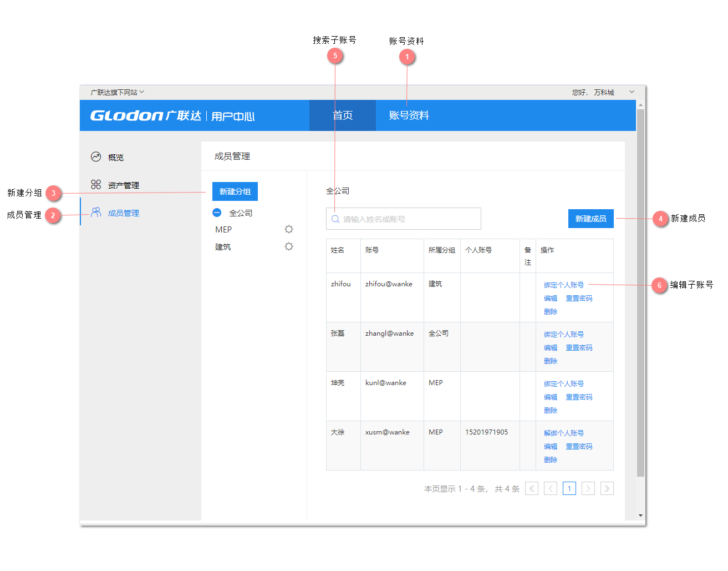Click the vertical scrollbar thumb
This screenshot has height=571, width=728.
[640, 293]
